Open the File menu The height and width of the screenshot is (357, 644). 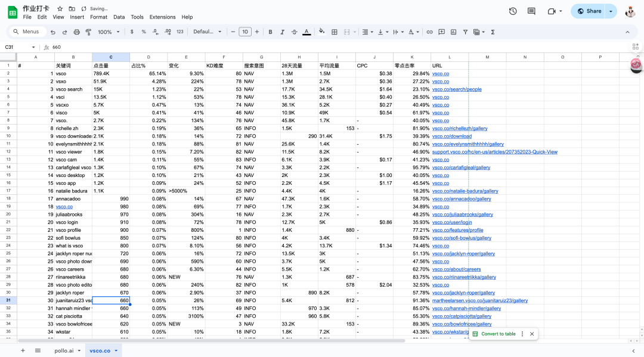tap(27, 17)
